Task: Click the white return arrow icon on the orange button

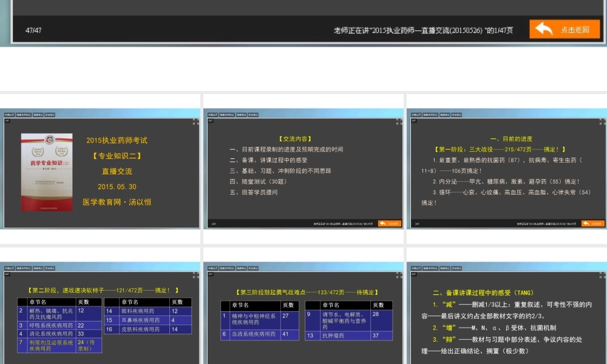Action: coord(544,29)
